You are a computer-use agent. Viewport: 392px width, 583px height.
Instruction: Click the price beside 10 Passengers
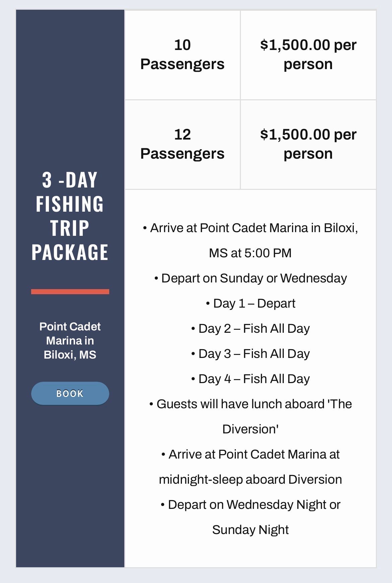click(x=308, y=54)
